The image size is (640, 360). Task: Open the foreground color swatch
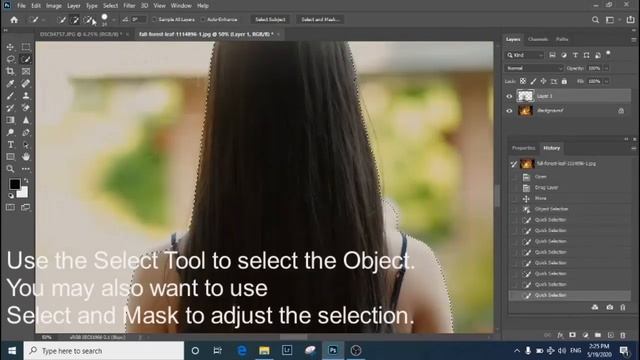(x=15, y=184)
